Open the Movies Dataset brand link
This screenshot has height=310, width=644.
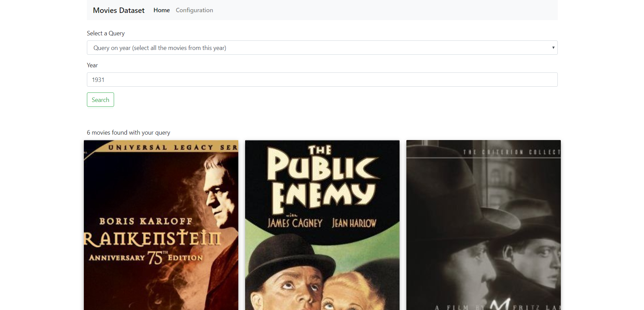click(x=118, y=10)
